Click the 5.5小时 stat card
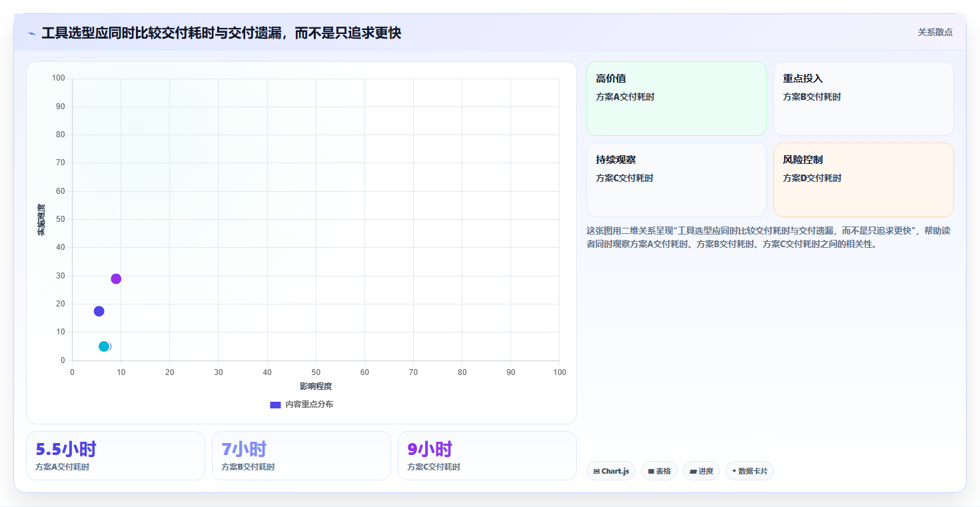 click(x=115, y=456)
